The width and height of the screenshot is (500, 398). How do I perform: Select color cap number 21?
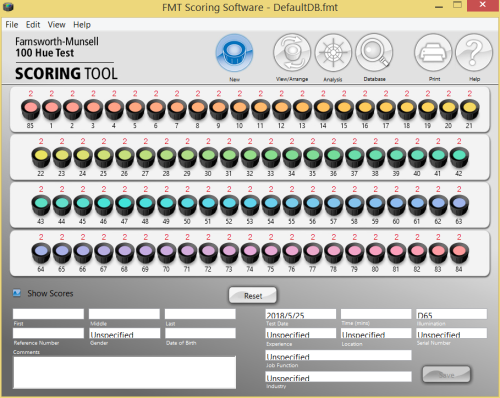[x=470, y=109]
